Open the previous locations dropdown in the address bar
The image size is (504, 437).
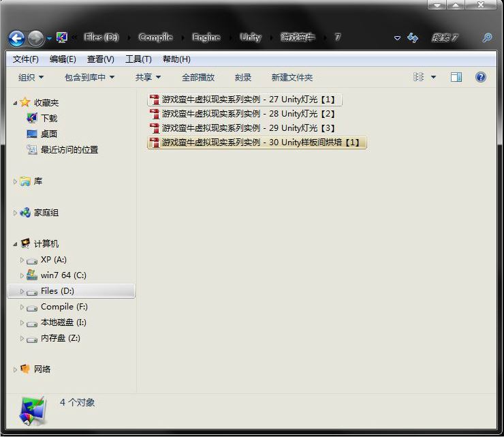click(x=397, y=38)
